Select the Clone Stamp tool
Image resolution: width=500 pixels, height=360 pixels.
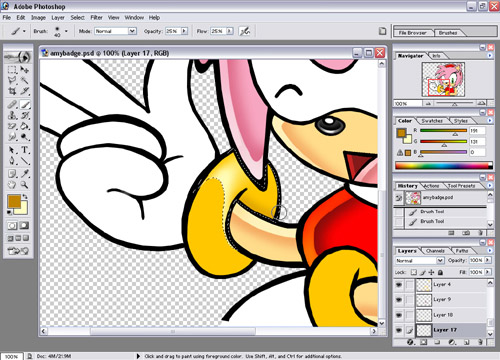pyautogui.click(x=12, y=116)
